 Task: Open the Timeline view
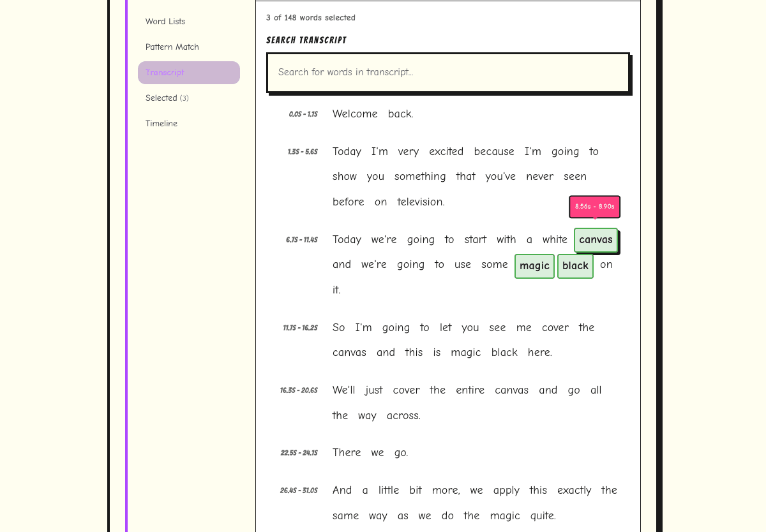click(161, 123)
